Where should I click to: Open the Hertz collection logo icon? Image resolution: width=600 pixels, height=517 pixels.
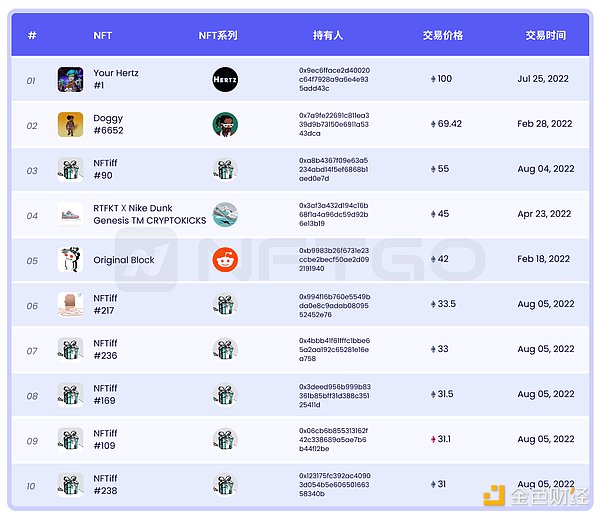click(225, 80)
